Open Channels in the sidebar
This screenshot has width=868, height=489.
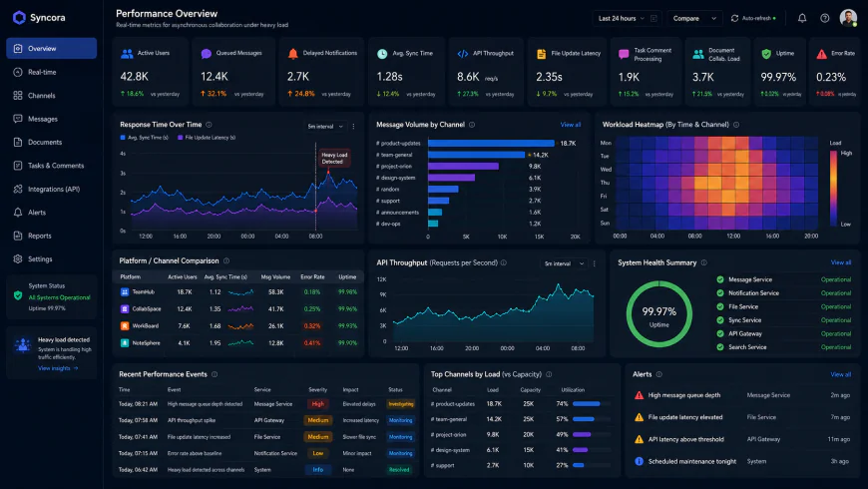[x=52, y=95]
